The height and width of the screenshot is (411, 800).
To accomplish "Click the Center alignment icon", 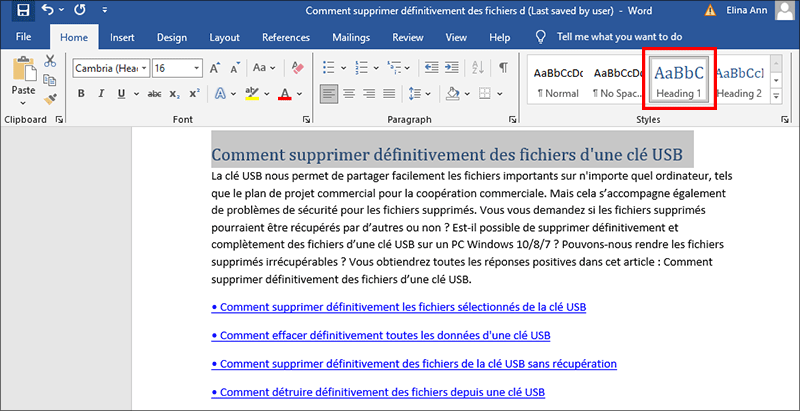I will coord(349,94).
